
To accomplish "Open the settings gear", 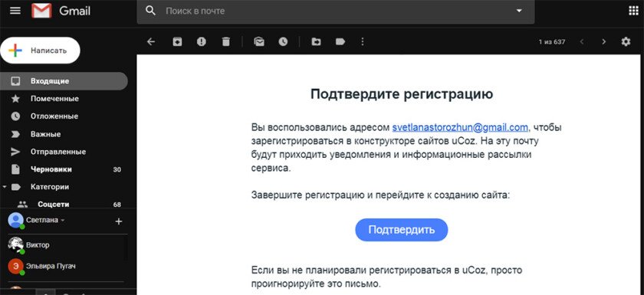I will click(x=626, y=41).
